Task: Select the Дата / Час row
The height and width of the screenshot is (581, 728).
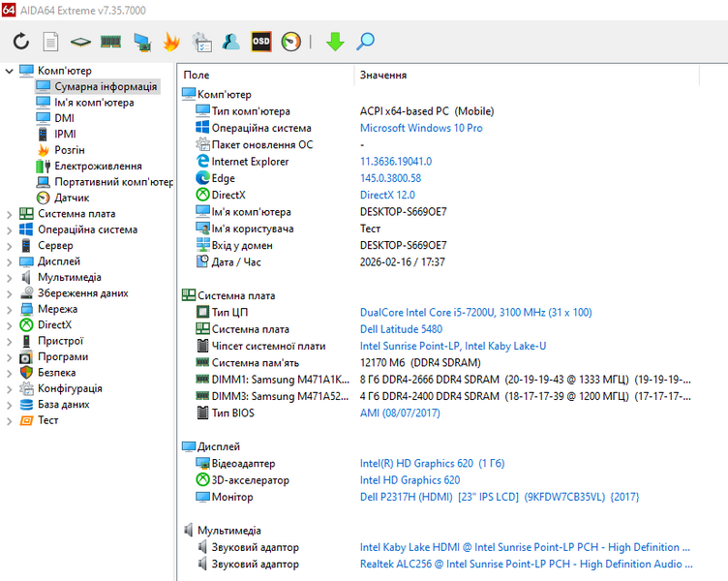Action: coord(320,262)
